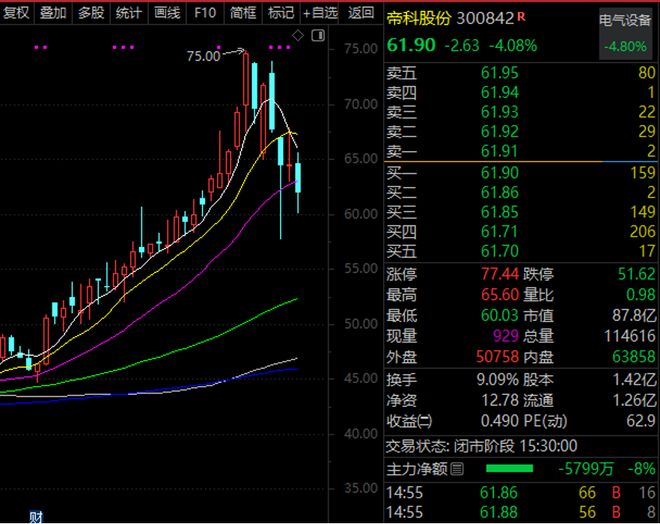
Task: Open the 叠加 overlay option
Action: click(53, 13)
